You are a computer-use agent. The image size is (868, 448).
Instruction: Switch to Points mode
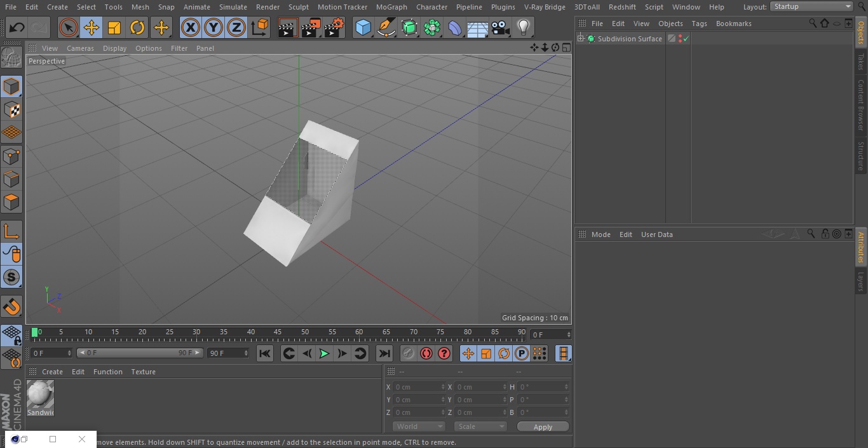[11, 156]
